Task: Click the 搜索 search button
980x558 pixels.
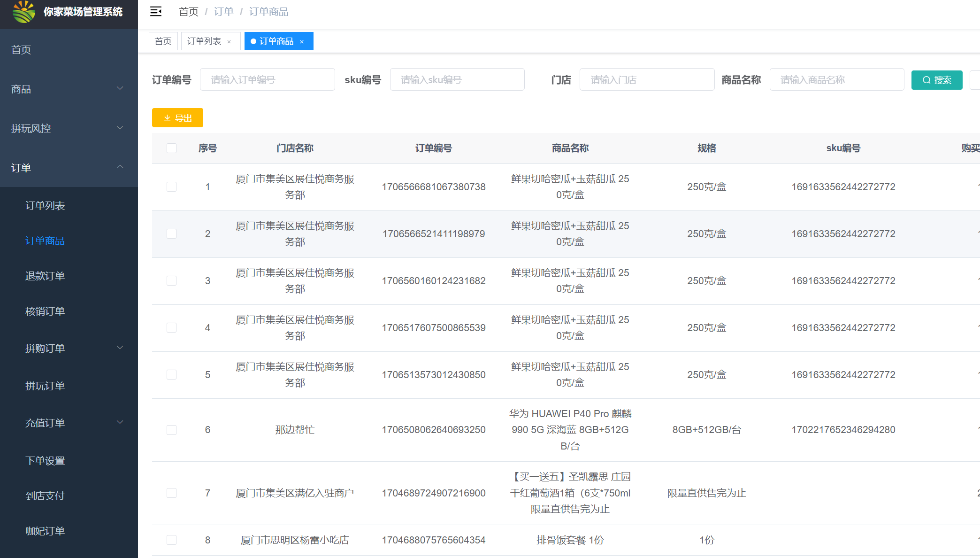Action: (x=937, y=80)
